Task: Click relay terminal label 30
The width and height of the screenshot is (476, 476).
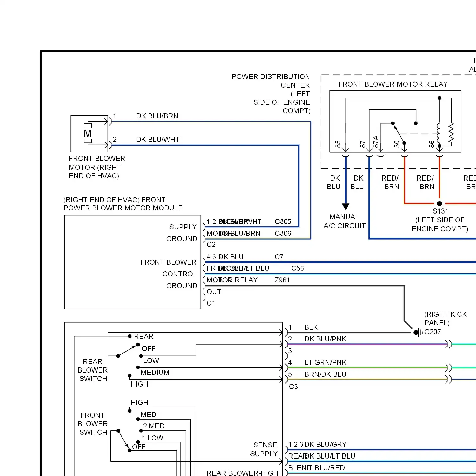Action: pyautogui.click(x=397, y=144)
